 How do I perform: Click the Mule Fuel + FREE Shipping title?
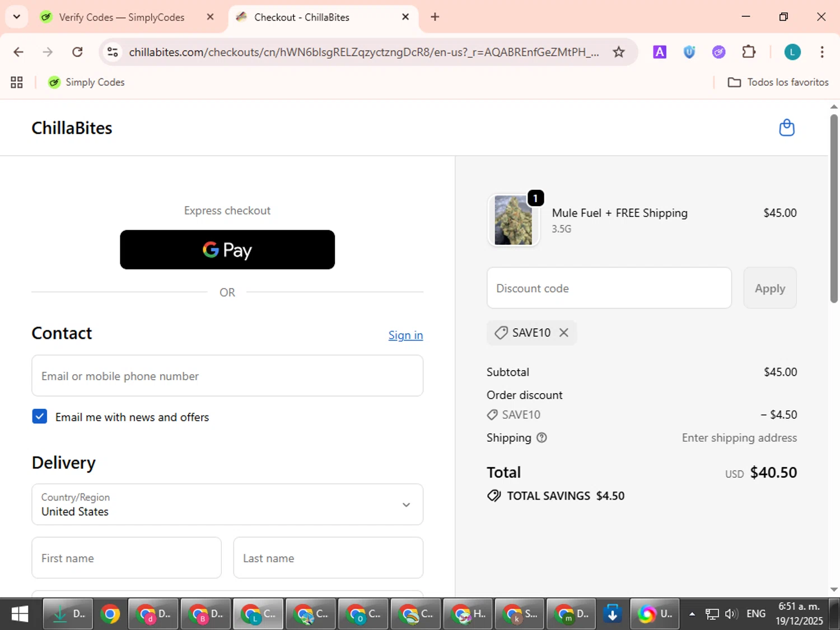pyautogui.click(x=619, y=213)
